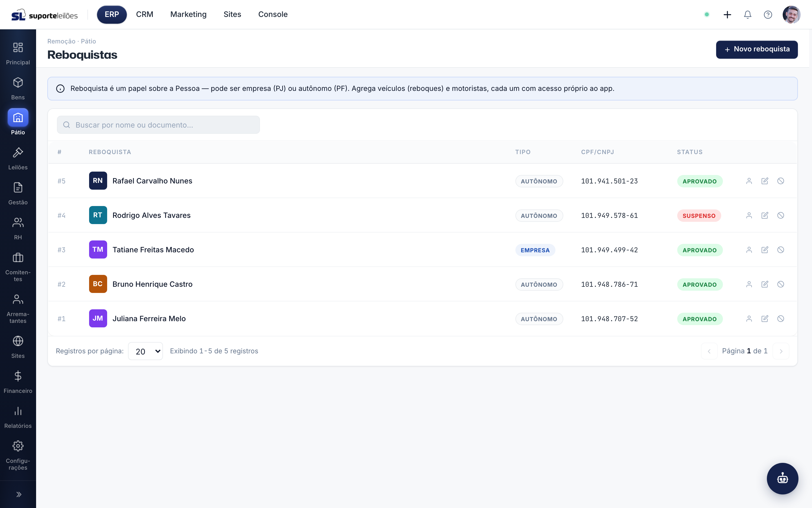The image size is (812, 508).
Task: View person icon for Rafael Carvalho Nunes
Action: 749,181
